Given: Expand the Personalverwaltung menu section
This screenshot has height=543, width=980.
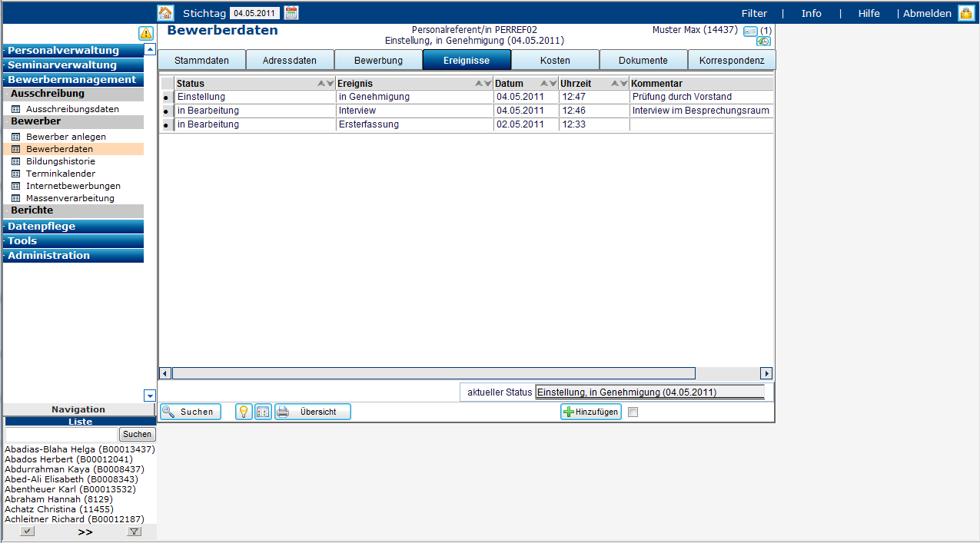Looking at the screenshot, I should [x=73, y=51].
